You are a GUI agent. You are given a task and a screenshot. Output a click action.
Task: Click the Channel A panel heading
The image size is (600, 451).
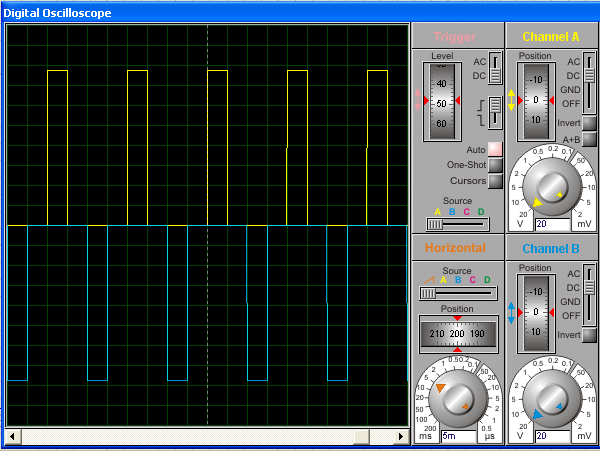[551, 37]
